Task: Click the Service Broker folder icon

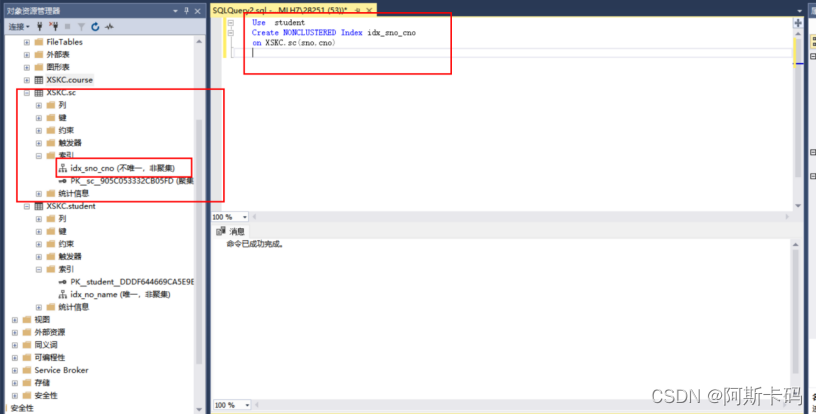Action: tap(27, 371)
